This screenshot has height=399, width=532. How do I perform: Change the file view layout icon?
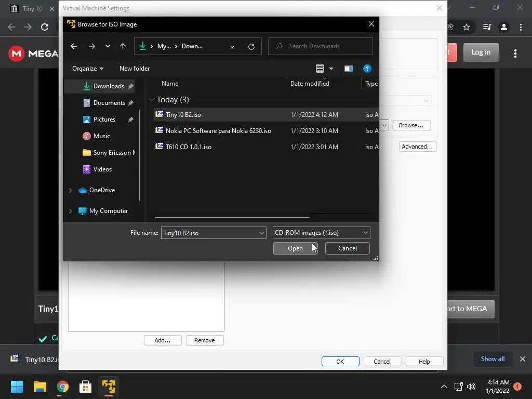coord(320,69)
